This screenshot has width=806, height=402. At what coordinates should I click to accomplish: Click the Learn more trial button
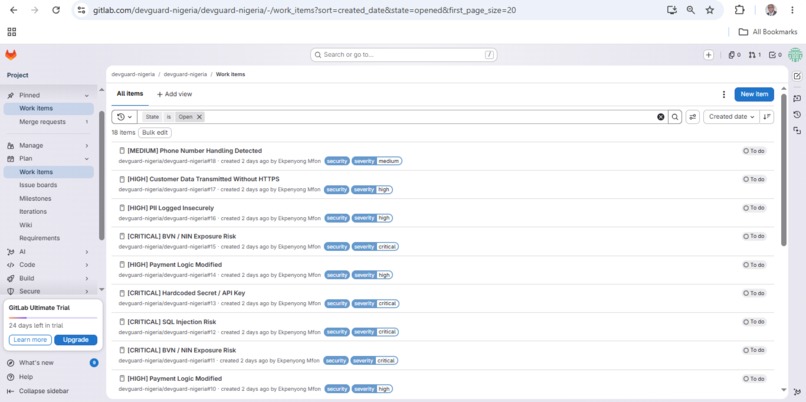coord(30,340)
